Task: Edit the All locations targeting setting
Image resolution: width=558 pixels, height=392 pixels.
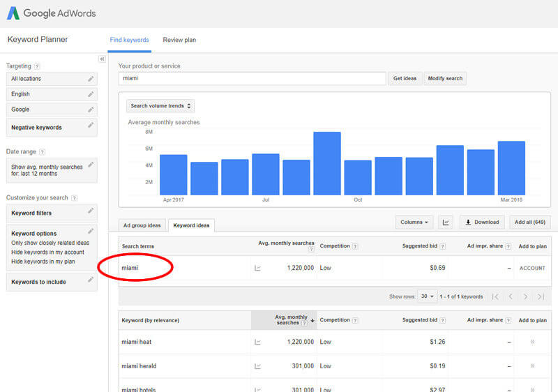Action: tap(90, 79)
